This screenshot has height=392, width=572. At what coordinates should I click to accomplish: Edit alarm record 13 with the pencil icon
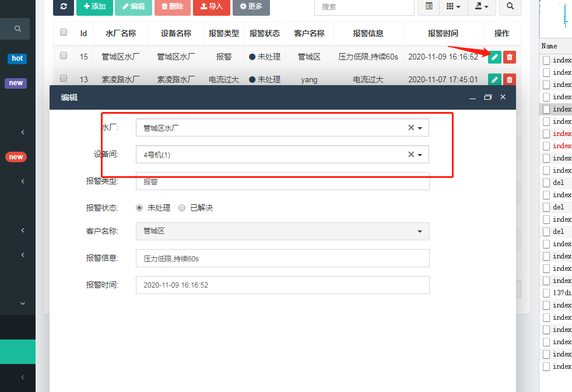[494, 79]
